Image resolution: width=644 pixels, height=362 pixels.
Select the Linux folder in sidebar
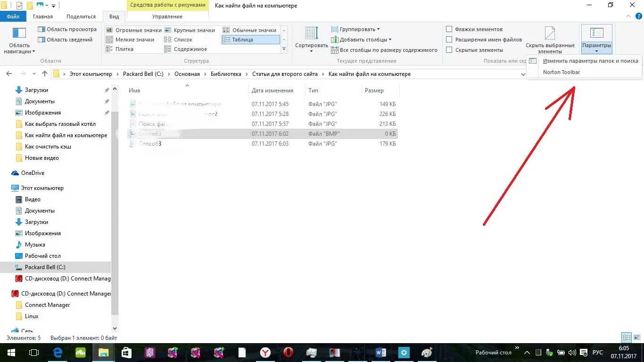(32, 316)
